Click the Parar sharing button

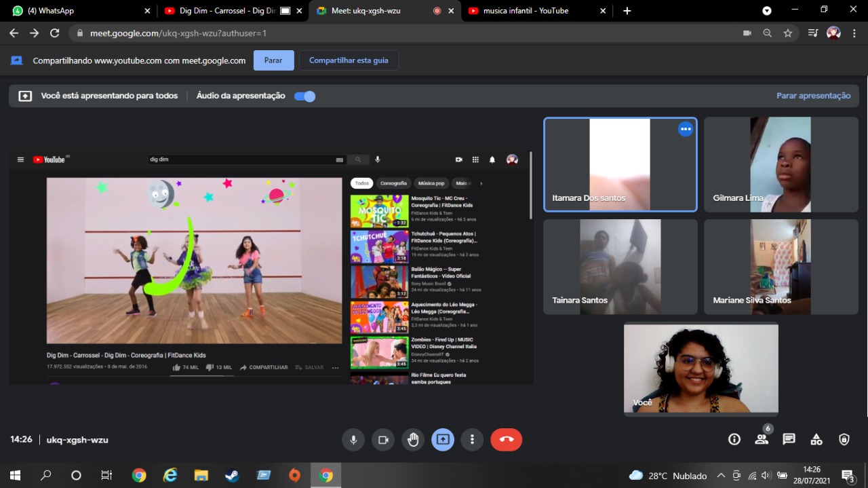tap(273, 60)
